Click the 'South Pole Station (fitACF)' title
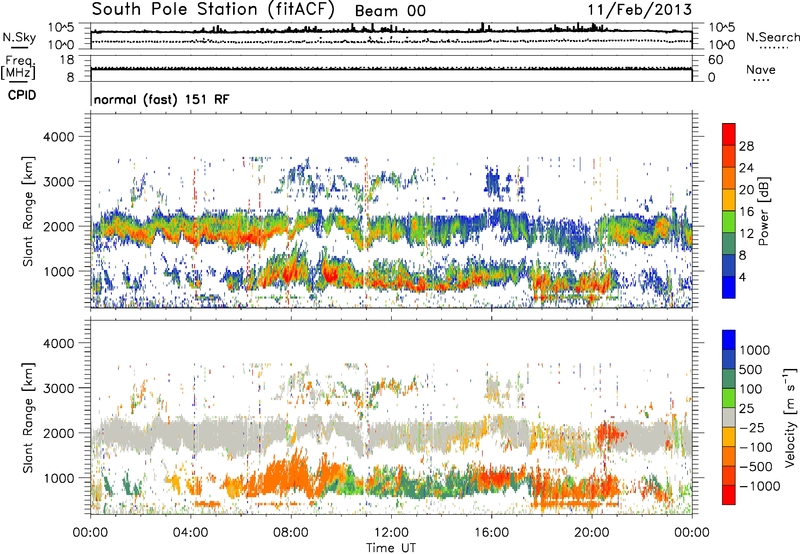 [213, 10]
